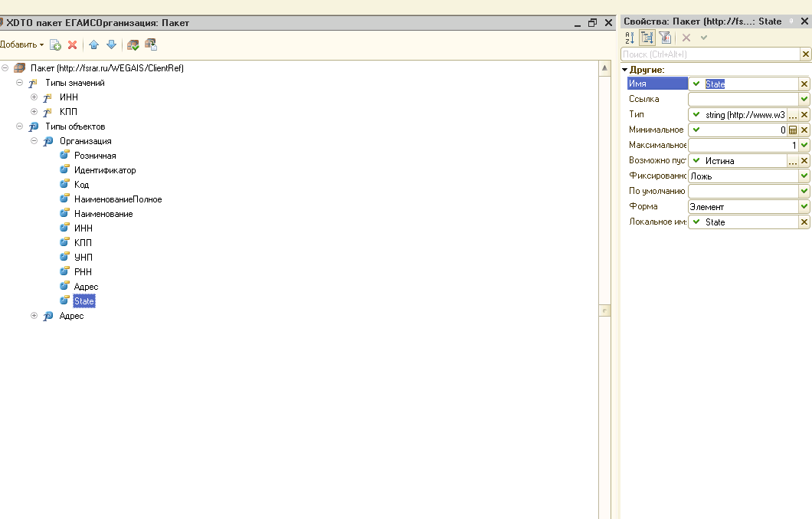The width and height of the screenshot is (812, 519).
Task: Open the Фиксированное value dropdown
Action: 804,176
